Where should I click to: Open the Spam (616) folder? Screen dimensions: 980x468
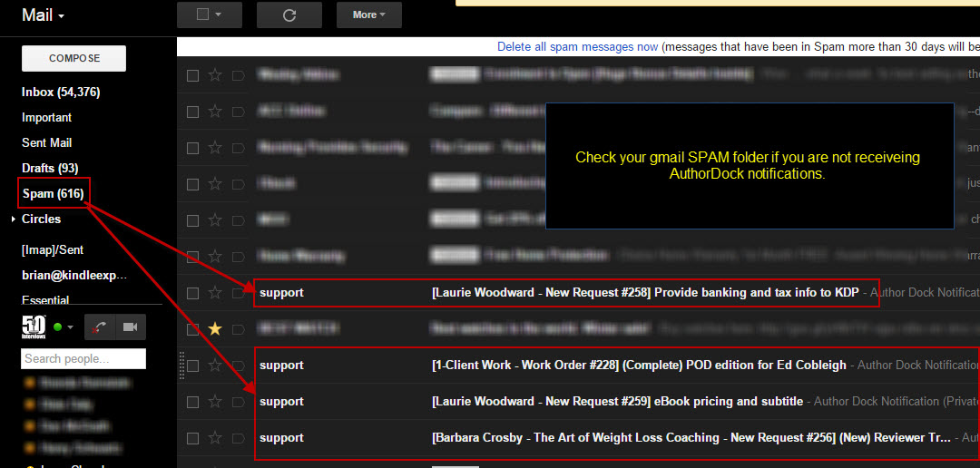(x=54, y=194)
